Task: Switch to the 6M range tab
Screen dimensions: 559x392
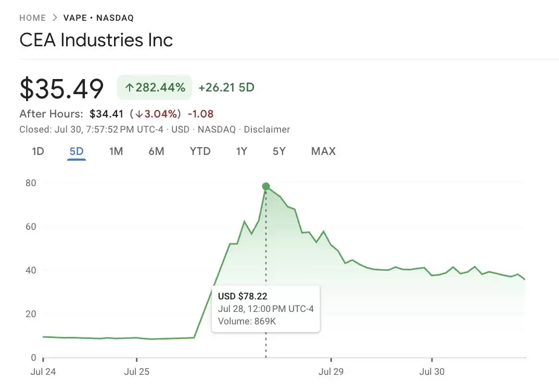Action: tap(156, 151)
